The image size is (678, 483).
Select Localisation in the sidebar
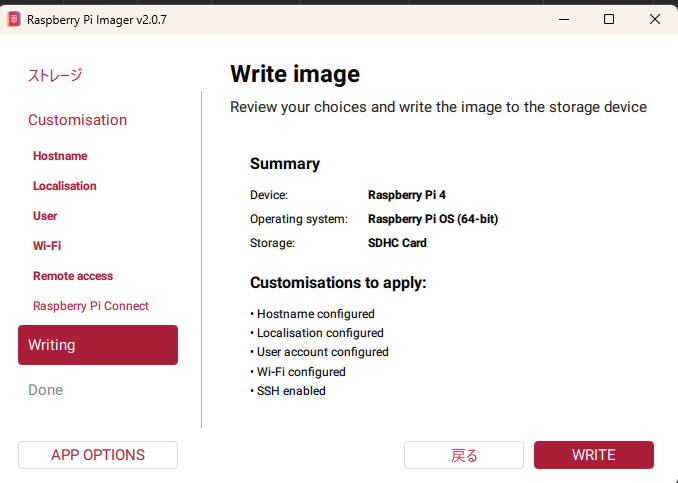65,186
